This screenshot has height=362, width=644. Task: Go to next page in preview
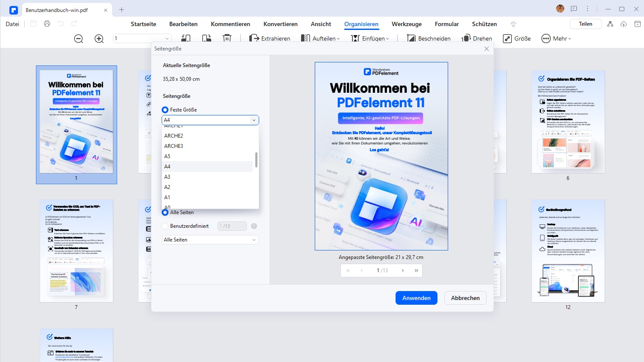tap(402, 271)
